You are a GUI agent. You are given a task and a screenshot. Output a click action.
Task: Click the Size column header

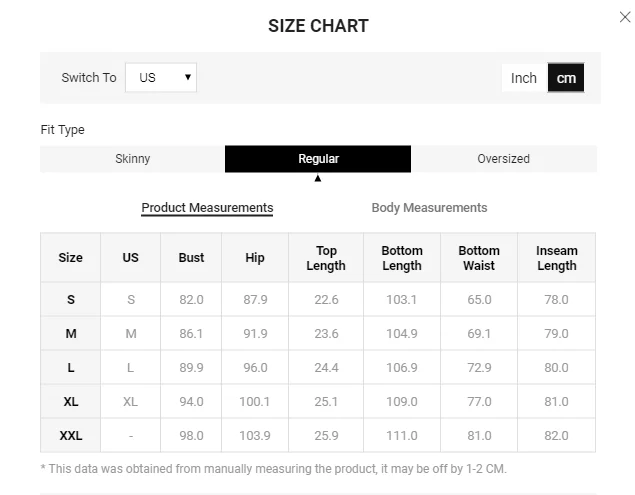(x=71, y=258)
